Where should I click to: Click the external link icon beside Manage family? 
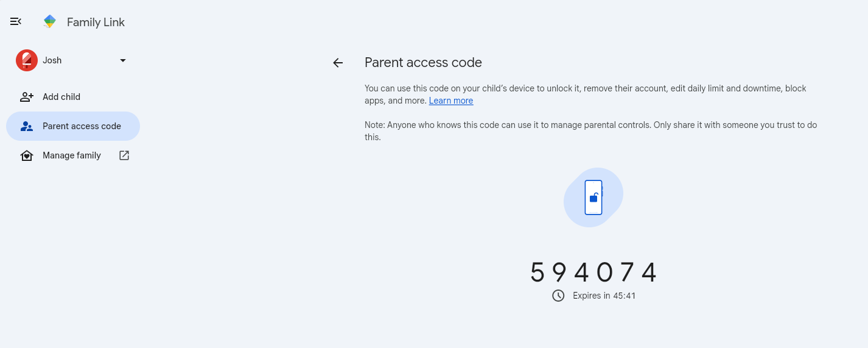[124, 155]
